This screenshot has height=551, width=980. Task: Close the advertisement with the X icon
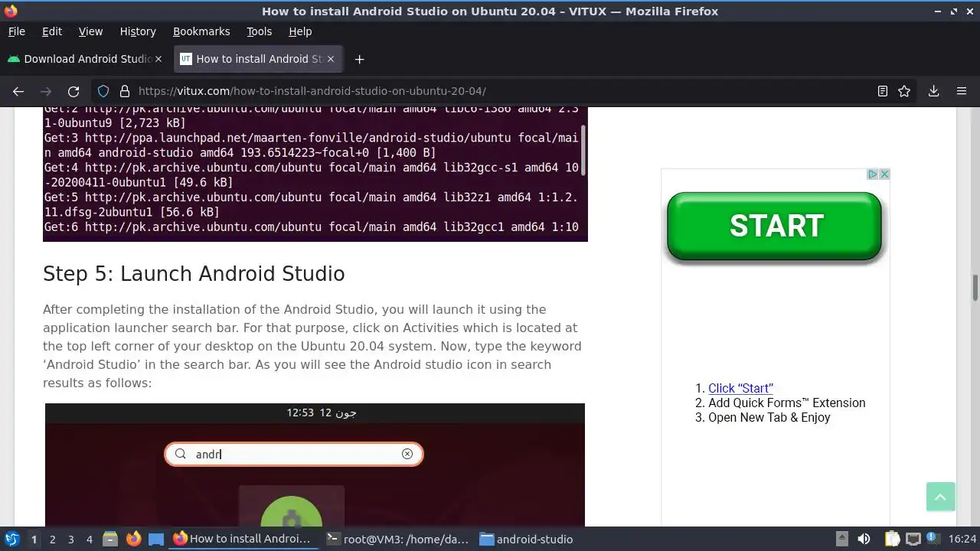(884, 174)
